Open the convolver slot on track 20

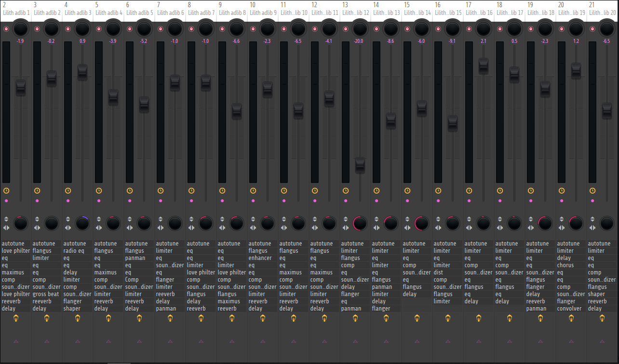click(571, 309)
